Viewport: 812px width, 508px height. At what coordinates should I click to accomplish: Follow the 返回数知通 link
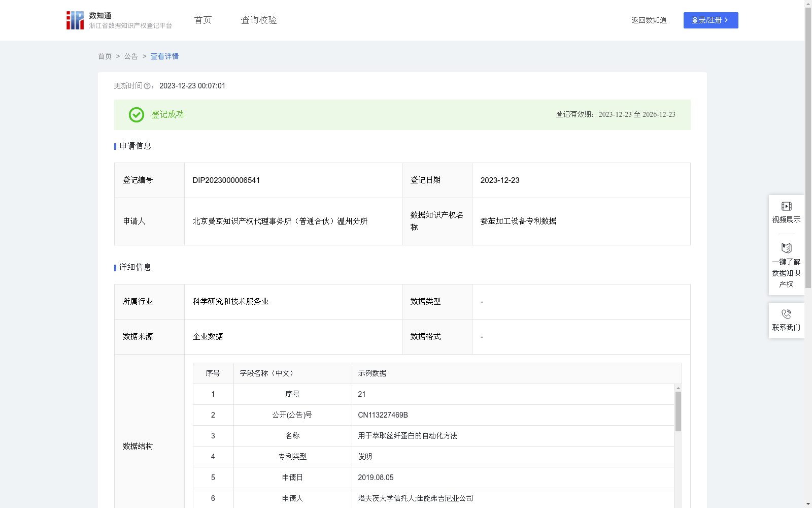pos(649,20)
